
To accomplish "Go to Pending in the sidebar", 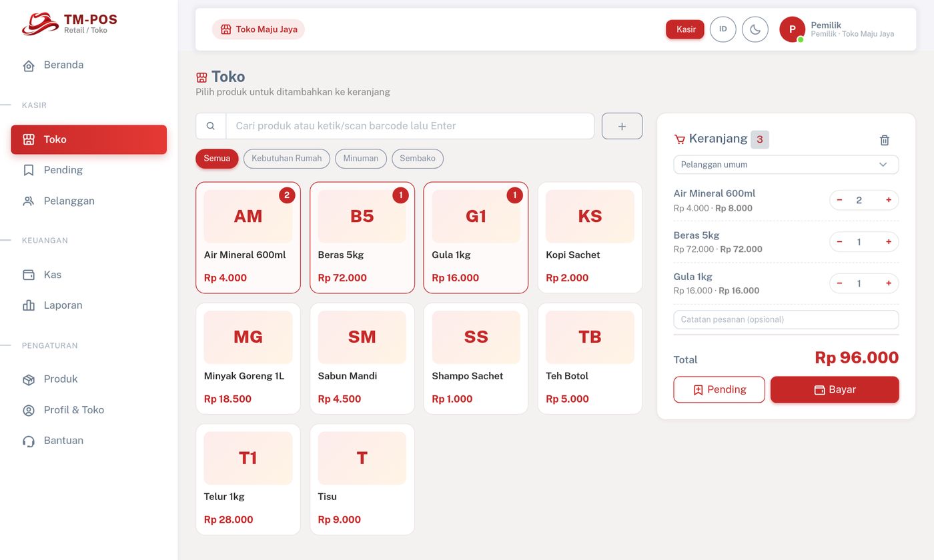I will click(89, 170).
